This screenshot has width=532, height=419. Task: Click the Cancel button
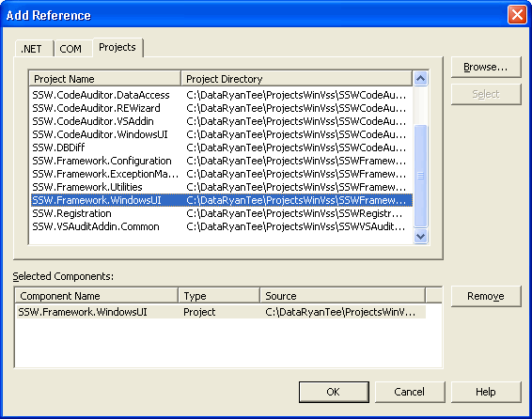click(x=410, y=392)
